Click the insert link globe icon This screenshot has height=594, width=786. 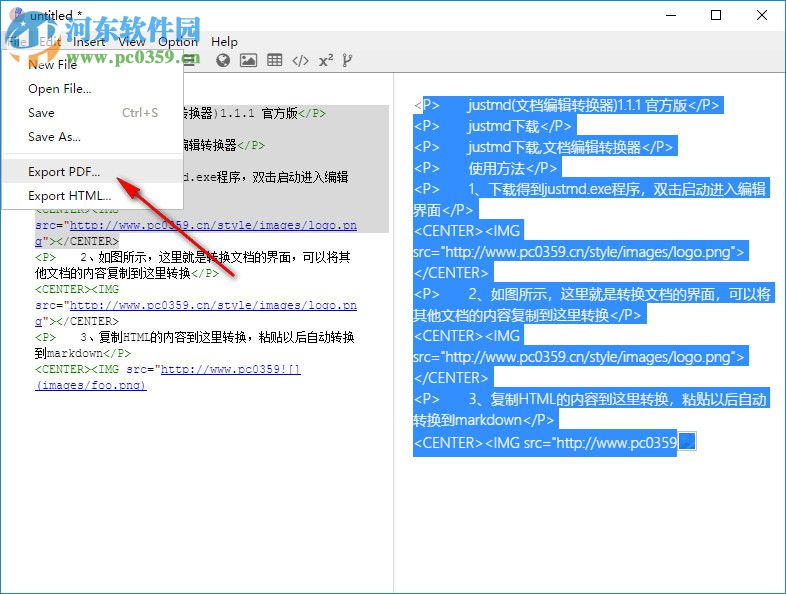point(223,61)
